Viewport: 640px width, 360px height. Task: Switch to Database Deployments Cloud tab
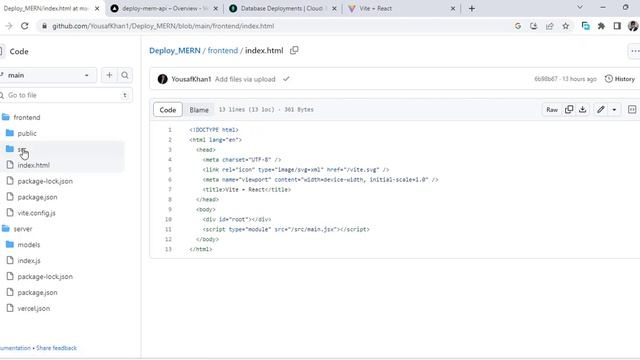point(282,8)
